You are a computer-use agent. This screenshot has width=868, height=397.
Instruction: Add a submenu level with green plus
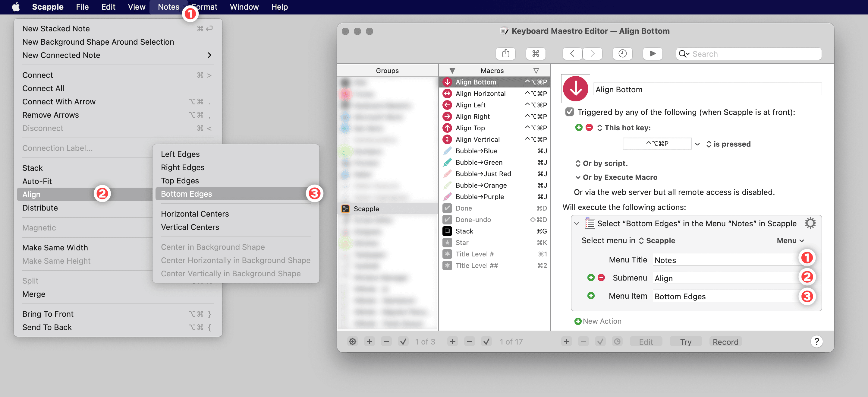click(x=591, y=278)
